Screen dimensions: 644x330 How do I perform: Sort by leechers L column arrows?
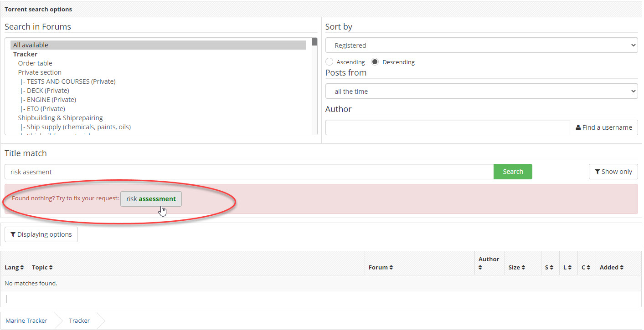[570, 268]
